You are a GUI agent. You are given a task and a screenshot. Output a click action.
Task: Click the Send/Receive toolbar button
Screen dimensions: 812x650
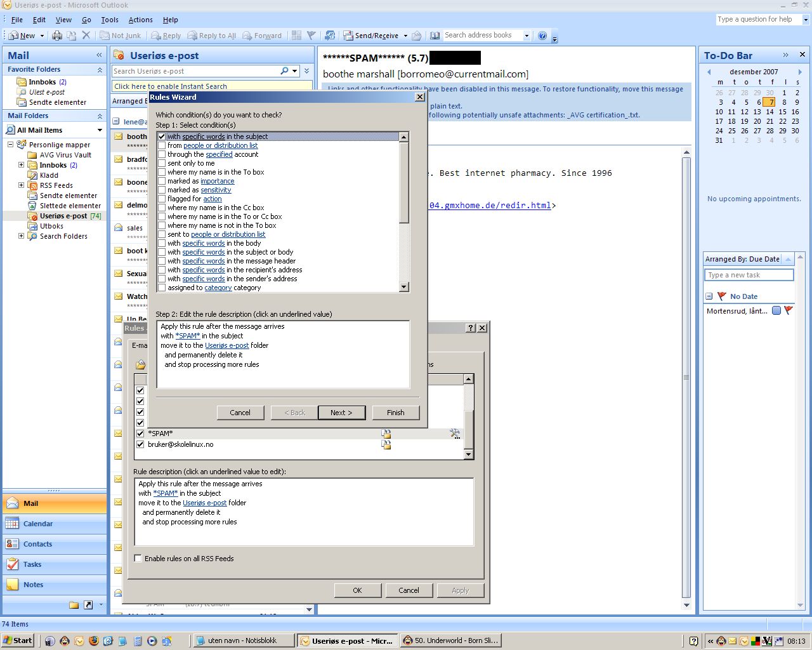point(371,36)
